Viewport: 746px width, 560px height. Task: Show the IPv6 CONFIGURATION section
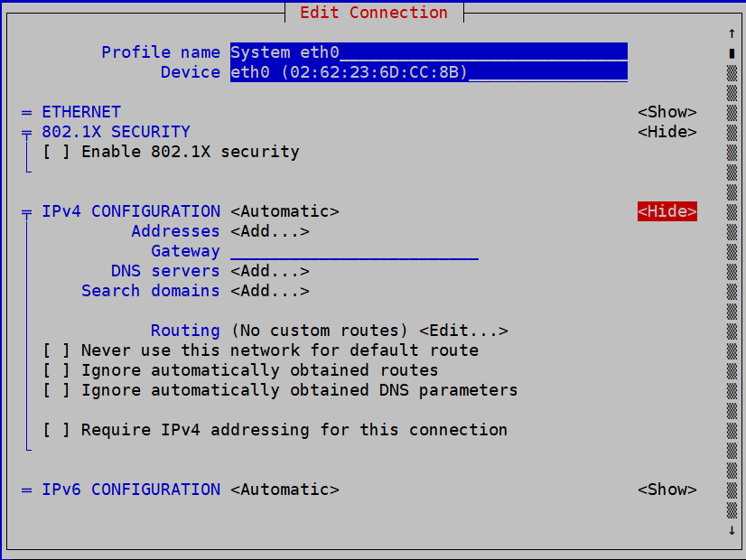tap(668, 489)
